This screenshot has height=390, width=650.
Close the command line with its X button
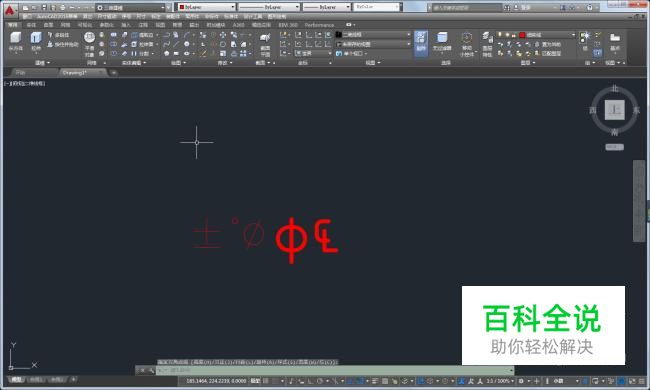142,371
